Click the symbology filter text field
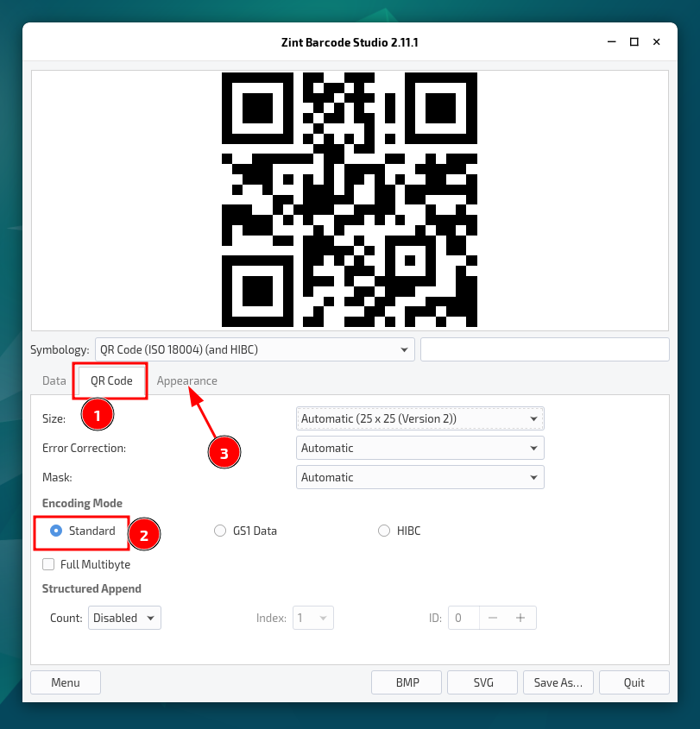 coord(545,349)
